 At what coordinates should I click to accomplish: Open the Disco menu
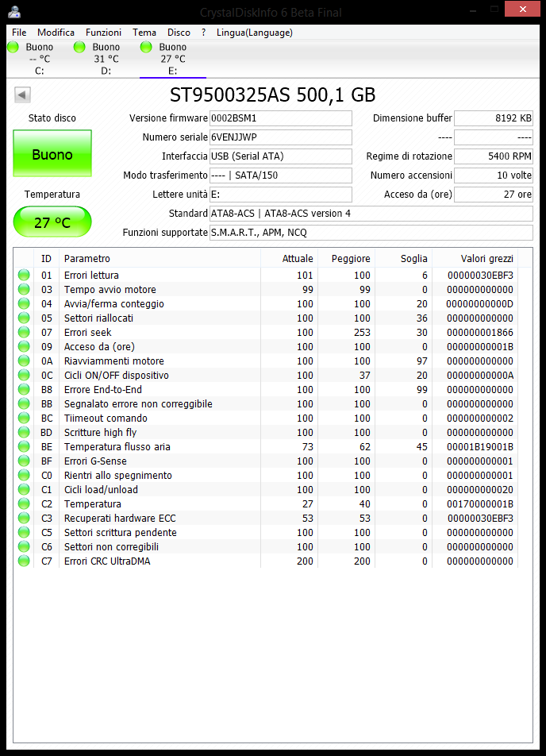[179, 33]
